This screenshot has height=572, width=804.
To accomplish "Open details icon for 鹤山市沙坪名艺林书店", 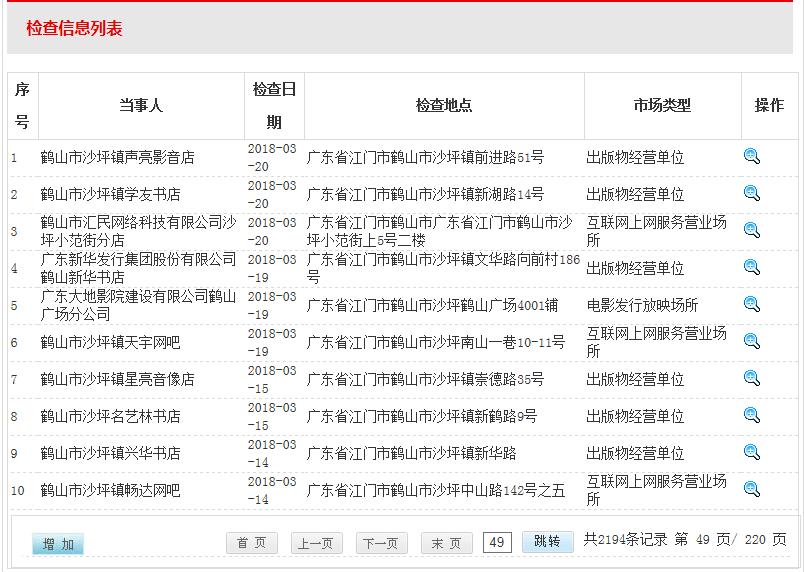I will (x=752, y=415).
